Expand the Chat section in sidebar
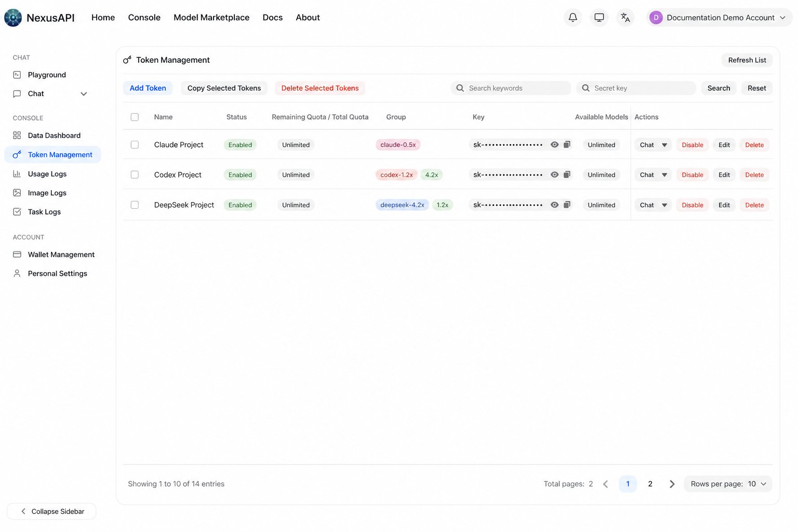This screenshot has width=798, height=532. coord(84,94)
